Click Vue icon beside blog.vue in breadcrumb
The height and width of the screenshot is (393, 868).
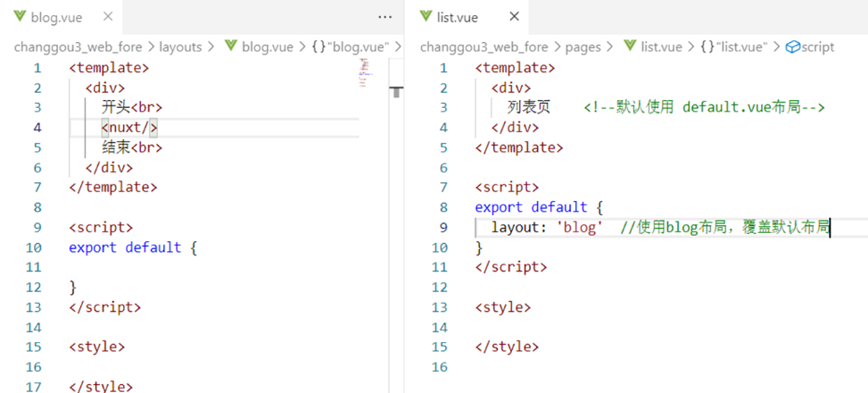tap(231, 46)
